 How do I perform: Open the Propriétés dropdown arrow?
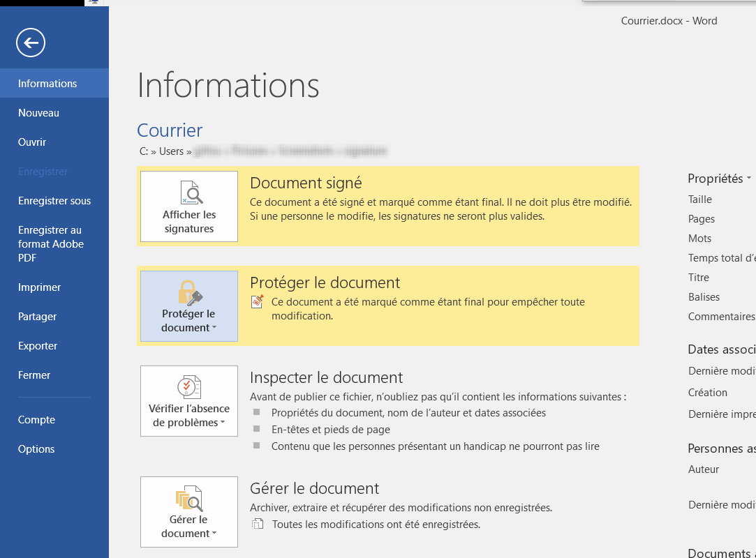[748, 179]
